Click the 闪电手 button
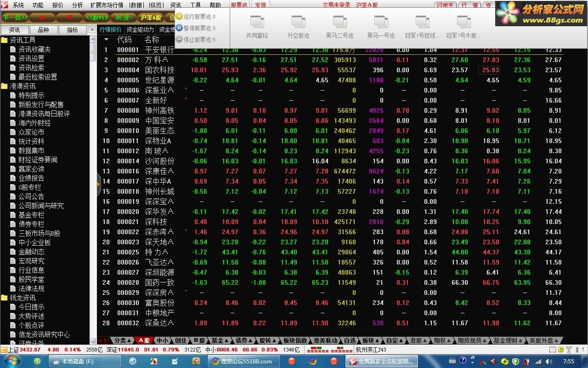Viewport: 588px width, 368px height. click(445, 5)
